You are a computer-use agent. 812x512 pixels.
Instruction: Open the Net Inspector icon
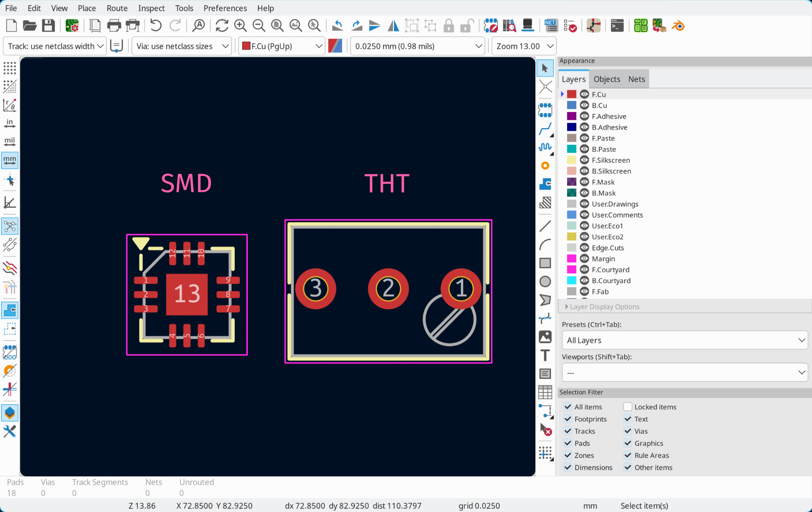click(551, 26)
